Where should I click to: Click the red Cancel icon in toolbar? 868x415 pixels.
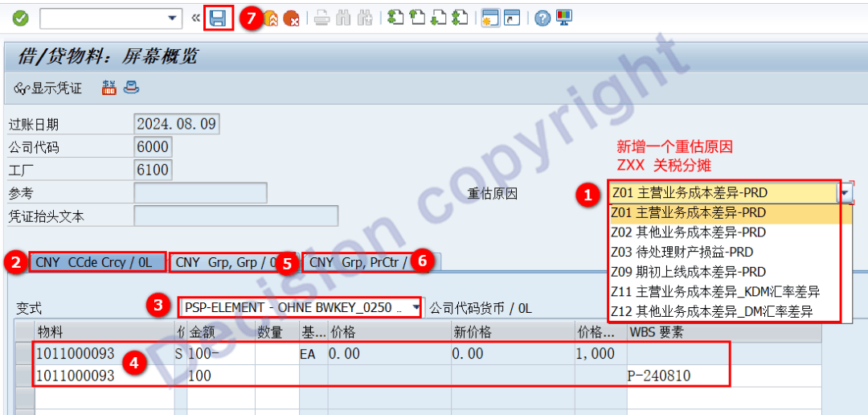(x=291, y=18)
